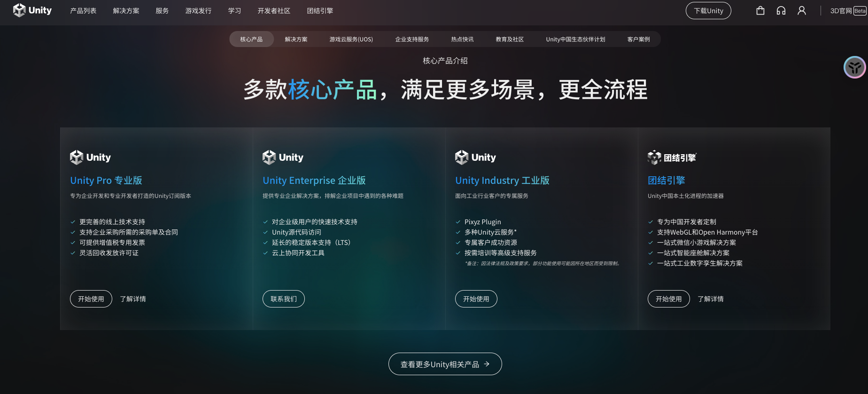This screenshot has height=394, width=868.
Task: Open the 开发者社区 menu
Action: [274, 11]
